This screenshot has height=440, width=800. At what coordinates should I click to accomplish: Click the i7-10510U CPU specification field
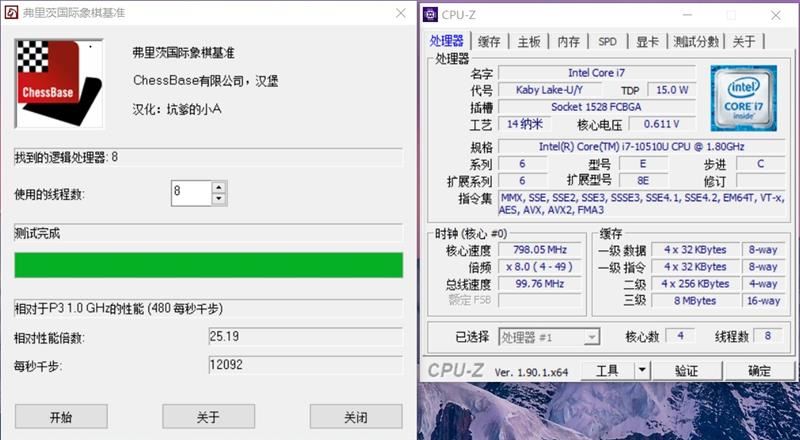[641, 146]
